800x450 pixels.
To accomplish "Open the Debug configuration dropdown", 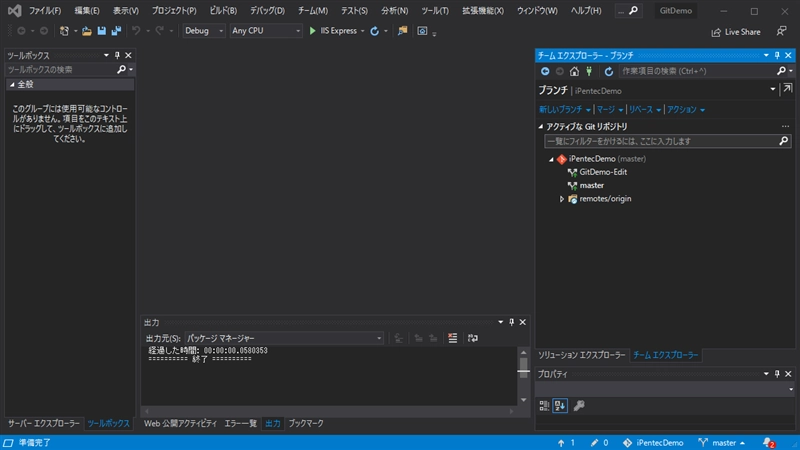I will [204, 31].
